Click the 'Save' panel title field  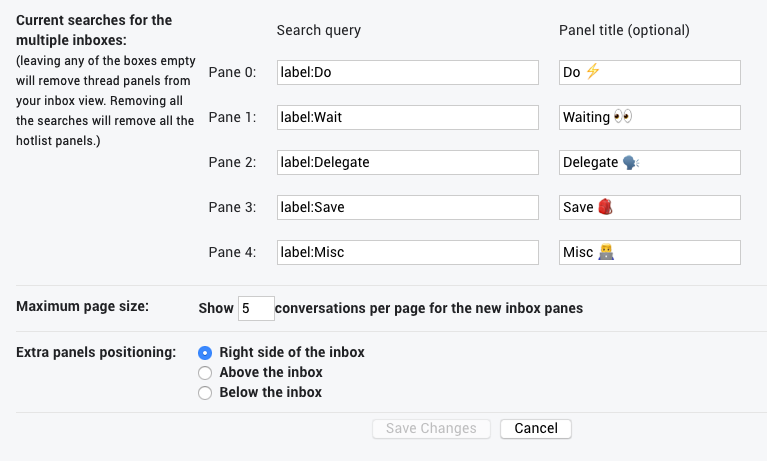[650, 207]
